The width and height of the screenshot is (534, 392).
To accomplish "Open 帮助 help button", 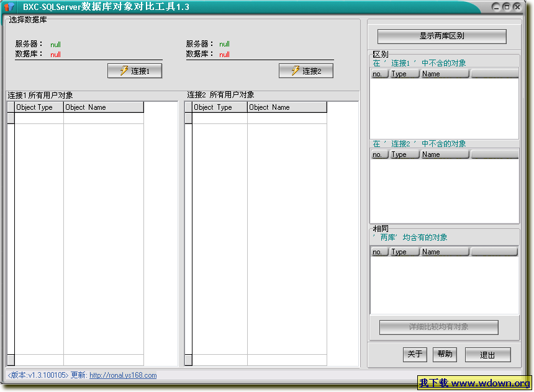I will click(445, 354).
